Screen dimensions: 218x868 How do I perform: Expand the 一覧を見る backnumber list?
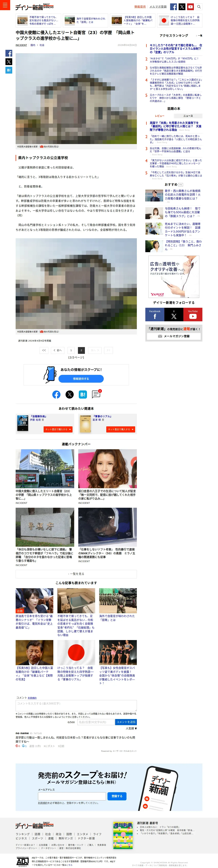click(76, 574)
